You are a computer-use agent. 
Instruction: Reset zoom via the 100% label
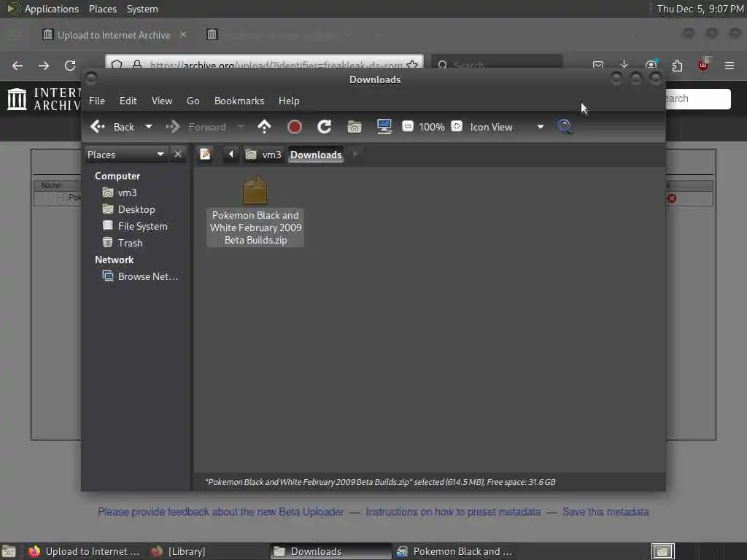pyautogui.click(x=432, y=127)
